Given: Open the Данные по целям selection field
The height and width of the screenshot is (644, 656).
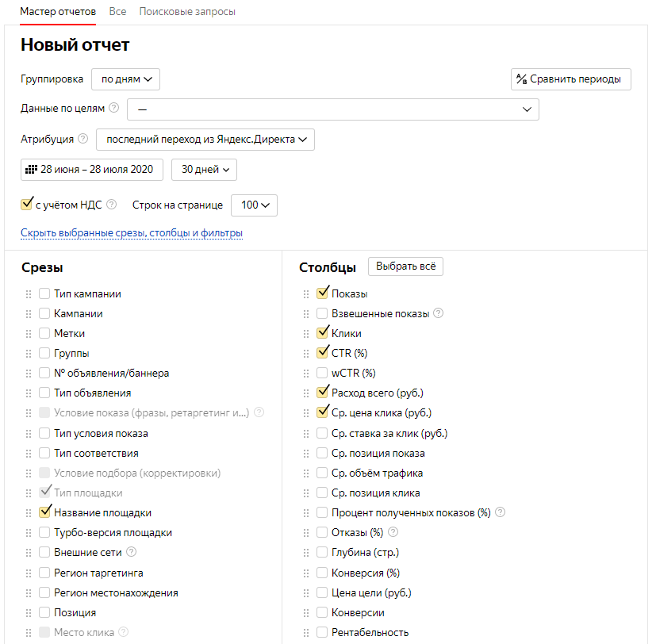Looking at the screenshot, I should (333, 109).
